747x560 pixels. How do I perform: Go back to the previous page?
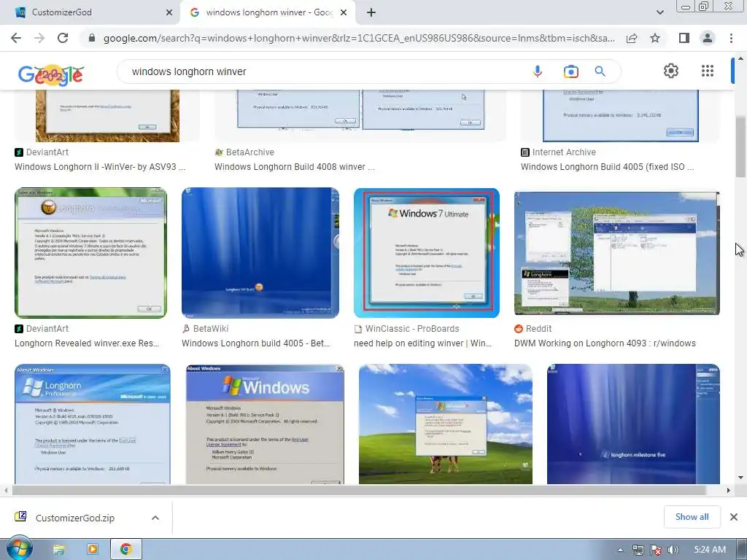tap(16, 38)
